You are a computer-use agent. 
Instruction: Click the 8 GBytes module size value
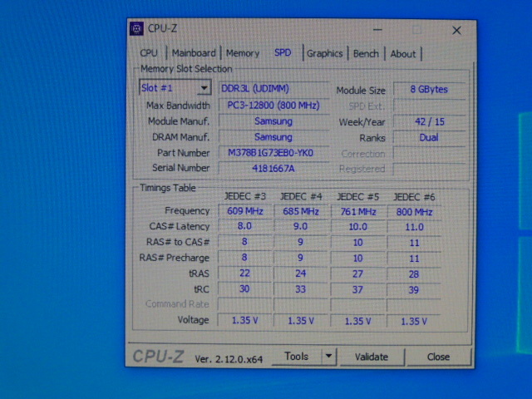(x=429, y=89)
